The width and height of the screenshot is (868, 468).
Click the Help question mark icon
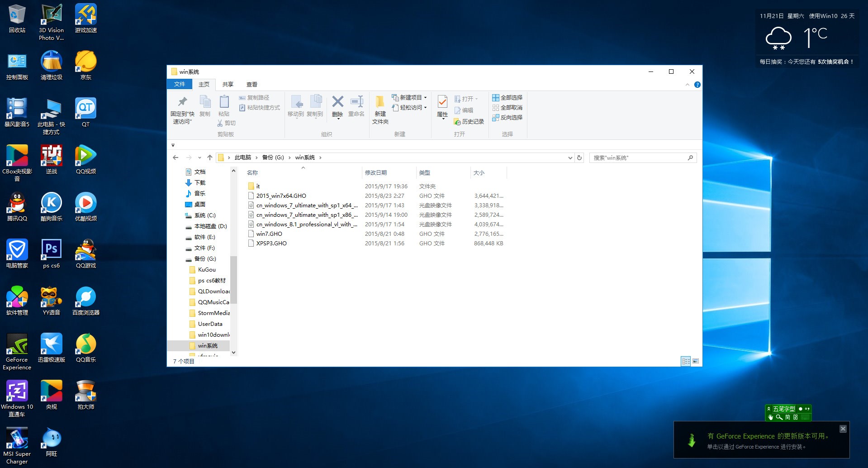(x=697, y=85)
